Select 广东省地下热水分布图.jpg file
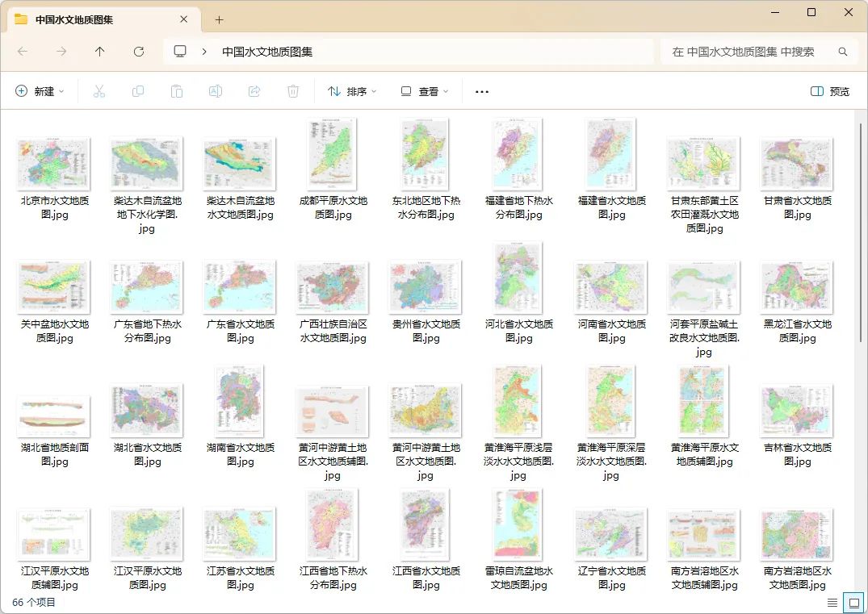Viewport: 868px width, 614px height. [147, 302]
